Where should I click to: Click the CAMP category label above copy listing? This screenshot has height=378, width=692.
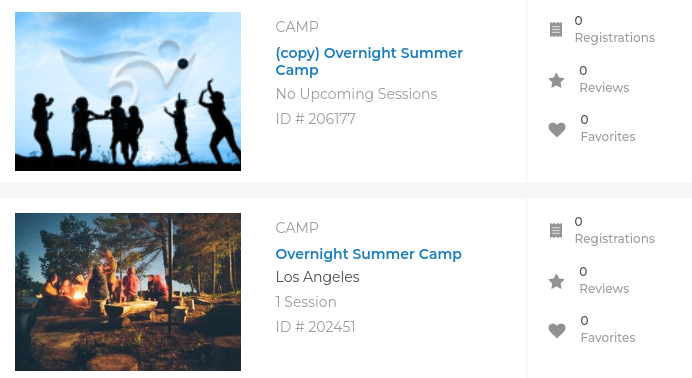297,27
